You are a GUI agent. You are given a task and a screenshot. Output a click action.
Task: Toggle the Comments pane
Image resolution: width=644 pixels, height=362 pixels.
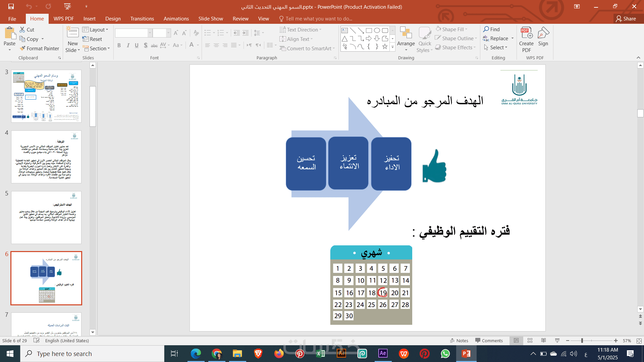(x=489, y=341)
